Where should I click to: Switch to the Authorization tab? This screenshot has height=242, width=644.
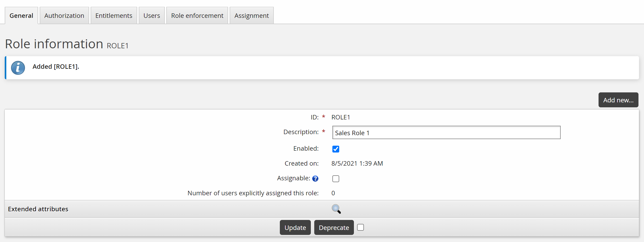click(x=64, y=16)
